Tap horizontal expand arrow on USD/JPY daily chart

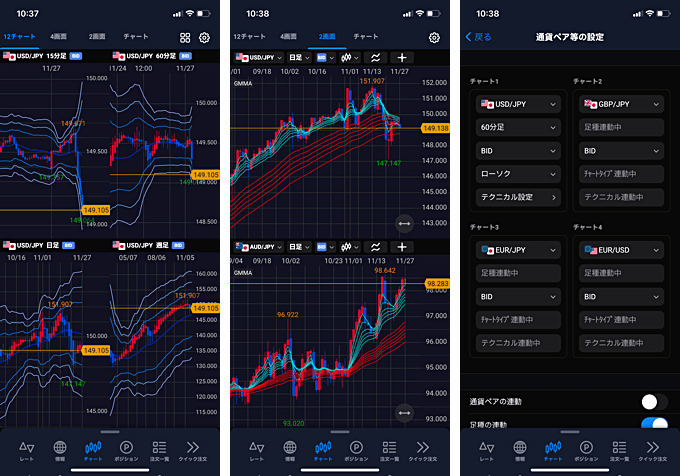404,224
